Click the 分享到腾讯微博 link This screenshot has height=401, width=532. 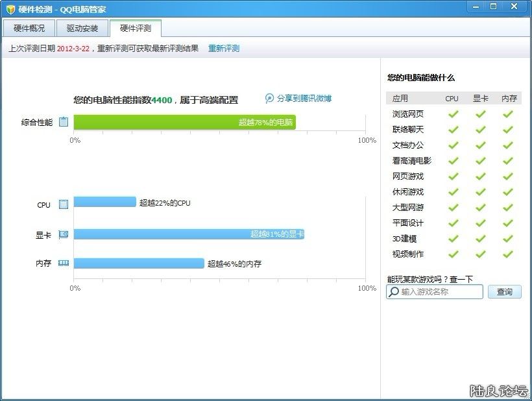coord(304,99)
